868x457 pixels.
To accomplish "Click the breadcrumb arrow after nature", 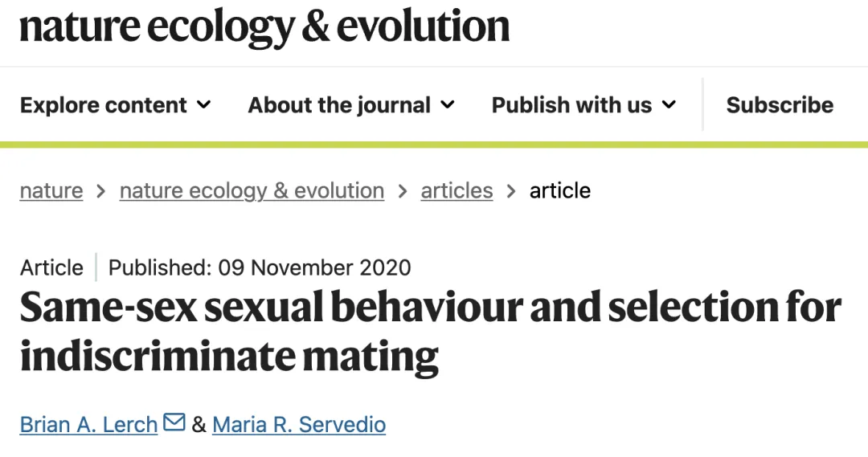I will 101,191.
